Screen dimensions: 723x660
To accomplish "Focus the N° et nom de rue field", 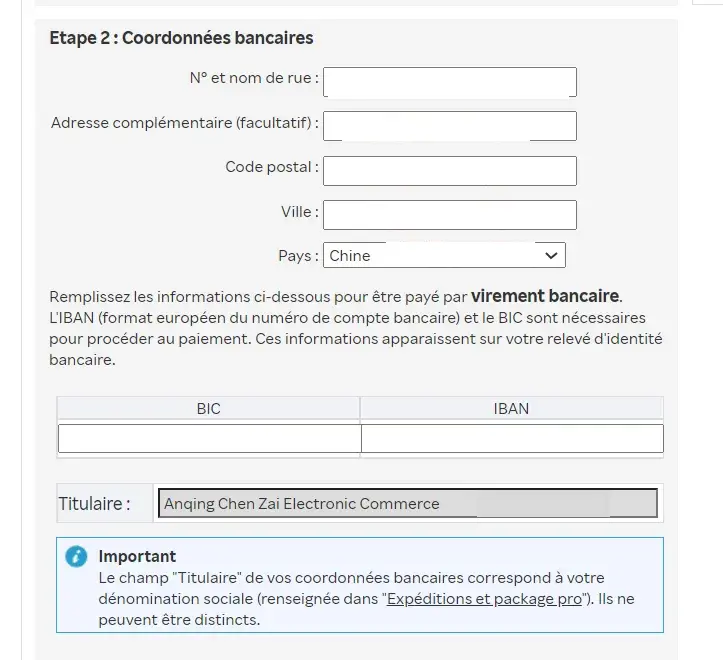I will [x=450, y=82].
